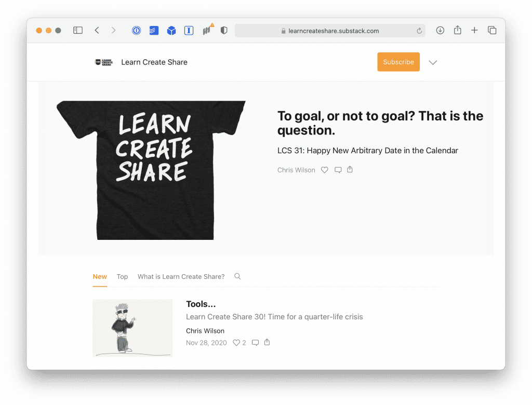The image size is (532, 405).
Task: Open the Learn Create Share t-shirt image
Action: click(x=151, y=170)
